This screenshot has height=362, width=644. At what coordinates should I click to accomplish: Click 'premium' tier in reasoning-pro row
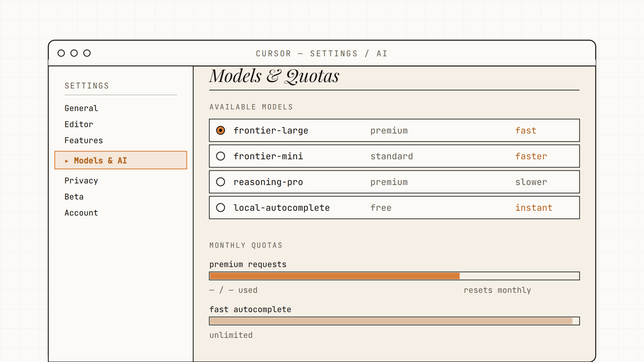point(389,182)
